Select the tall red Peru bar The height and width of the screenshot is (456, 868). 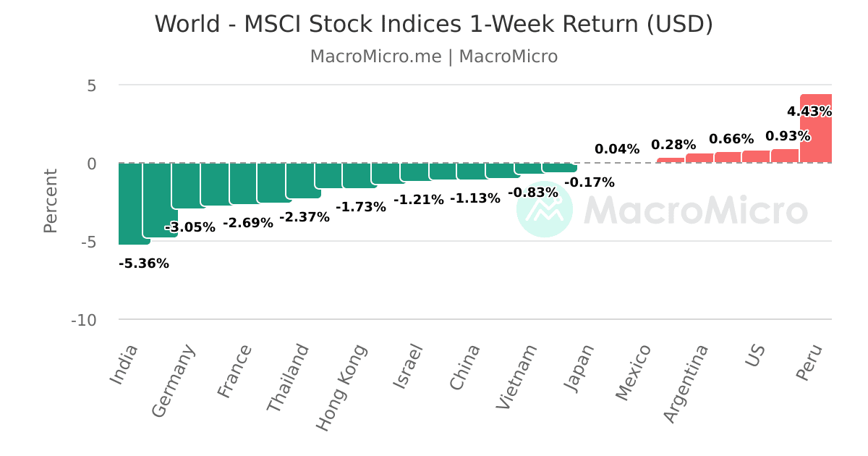pyautogui.click(x=816, y=128)
